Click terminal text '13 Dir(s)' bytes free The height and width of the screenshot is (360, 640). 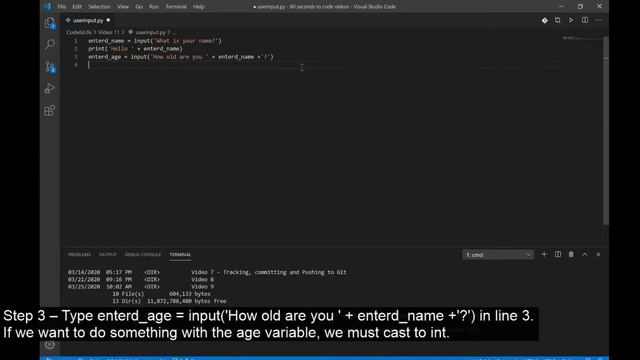click(169, 301)
